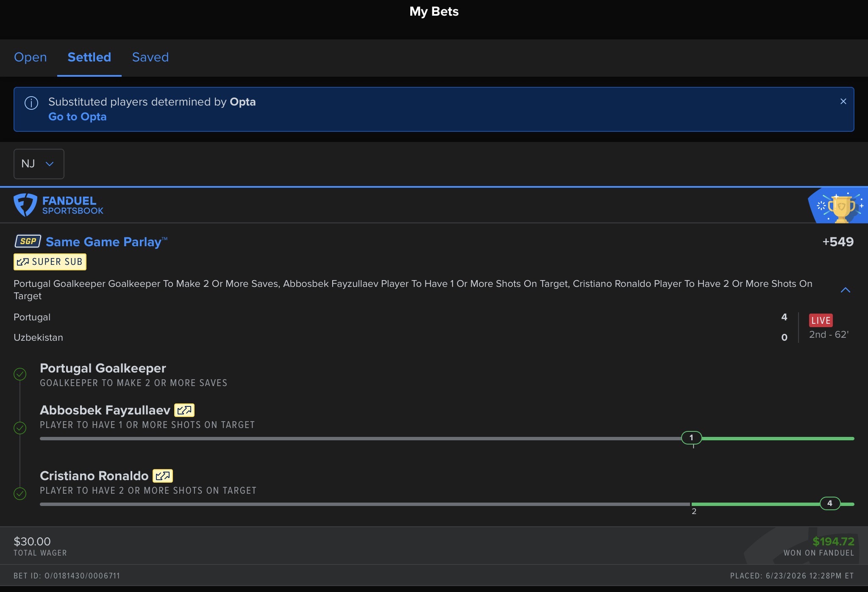Click the Cristiano Ronaldo player name
Viewport: 868px width, 592px height.
click(94, 475)
